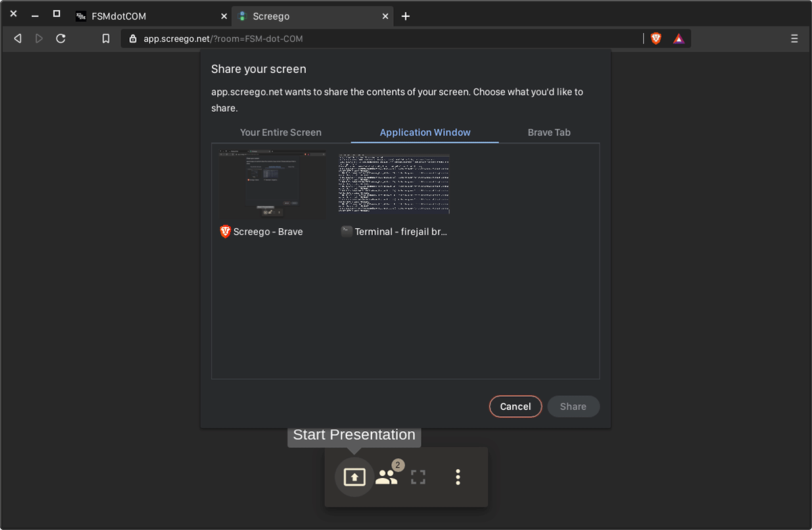The height and width of the screenshot is (530, 812).
Task: Click the Brave Shields lion icon
Action: click(656, 39)
